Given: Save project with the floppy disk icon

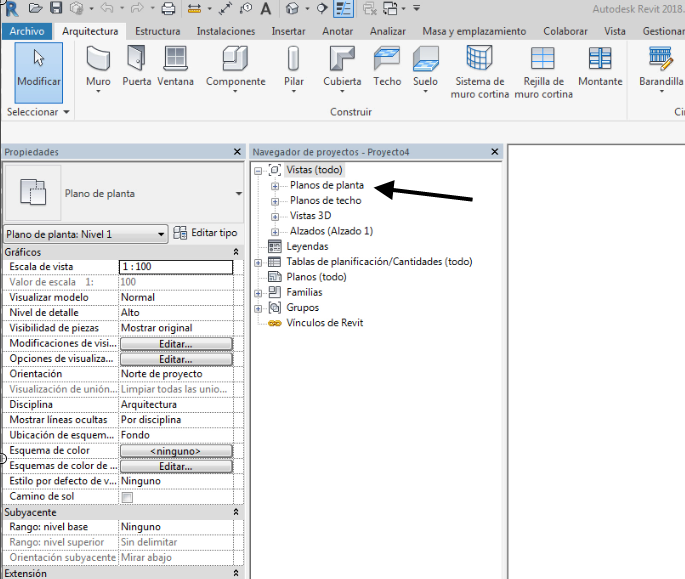Looking at the screenshot, I should 56,8.
